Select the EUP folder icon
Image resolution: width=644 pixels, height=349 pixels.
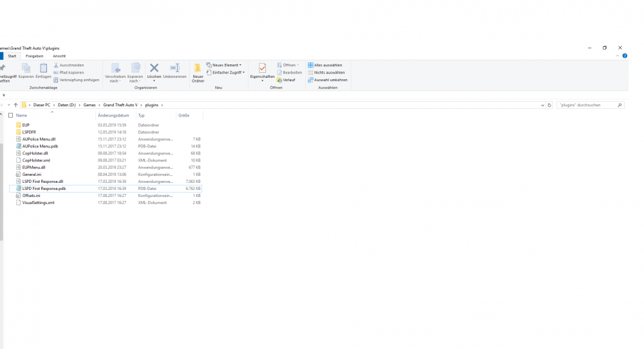click(x=18, y=125)
